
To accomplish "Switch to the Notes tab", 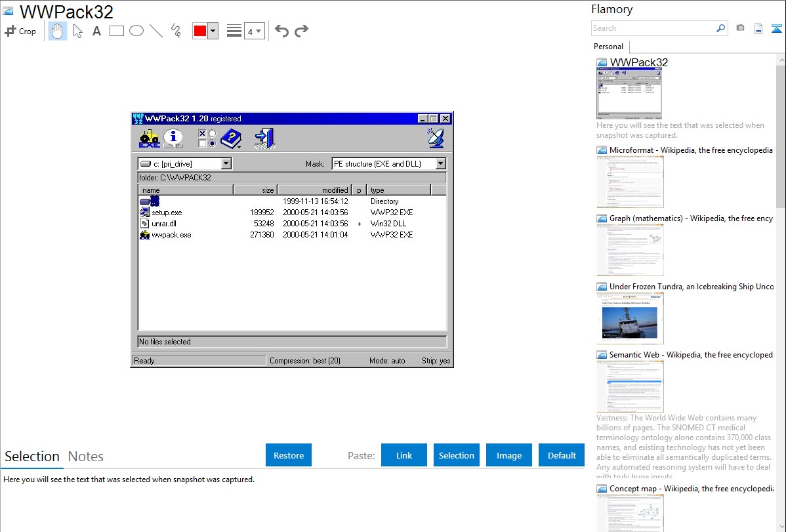I will point(86,457).
